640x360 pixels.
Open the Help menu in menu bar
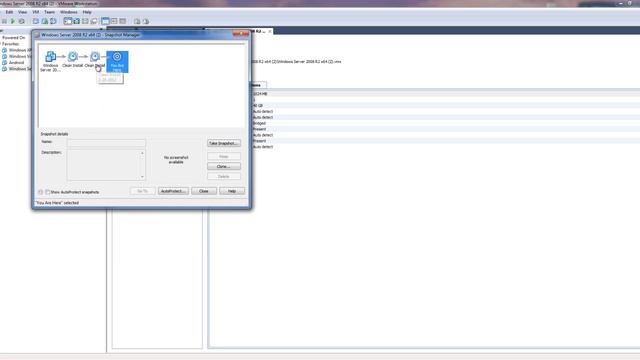(87, 12)
